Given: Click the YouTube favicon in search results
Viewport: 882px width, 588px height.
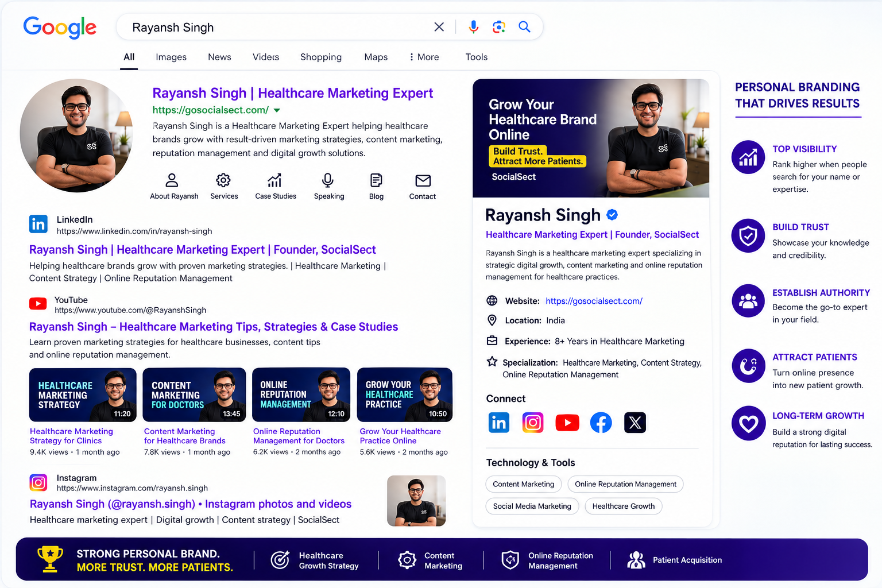Looking at the screenshot, I should (38, 304).
